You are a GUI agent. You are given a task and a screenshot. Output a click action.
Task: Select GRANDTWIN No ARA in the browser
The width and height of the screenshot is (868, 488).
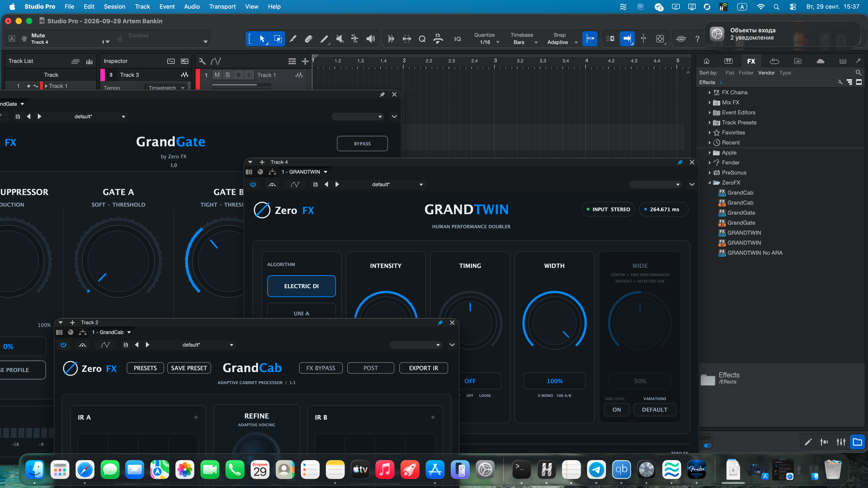(755, 253)
